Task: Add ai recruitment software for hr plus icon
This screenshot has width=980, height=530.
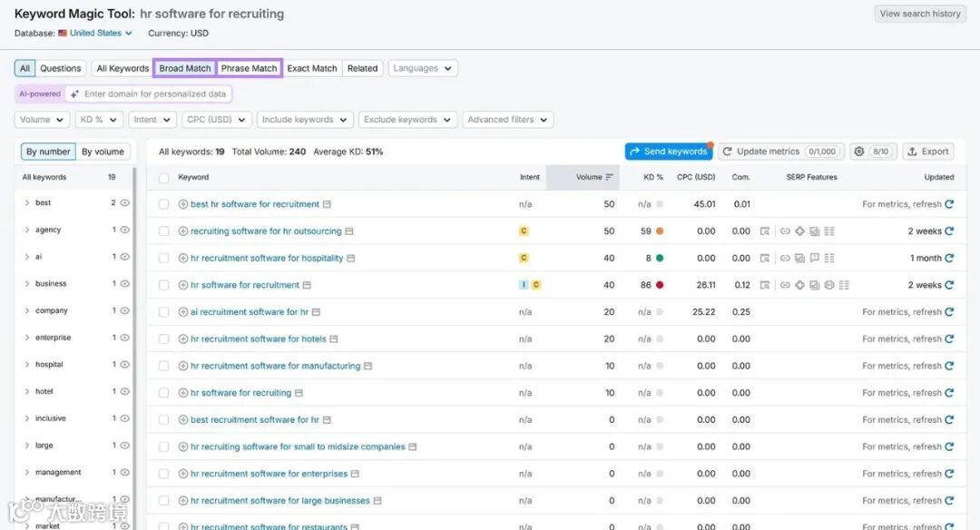Action: (183, 311)
